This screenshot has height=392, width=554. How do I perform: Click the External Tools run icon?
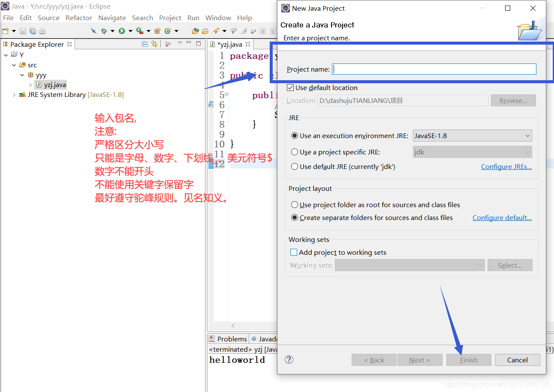click(139, 31)
